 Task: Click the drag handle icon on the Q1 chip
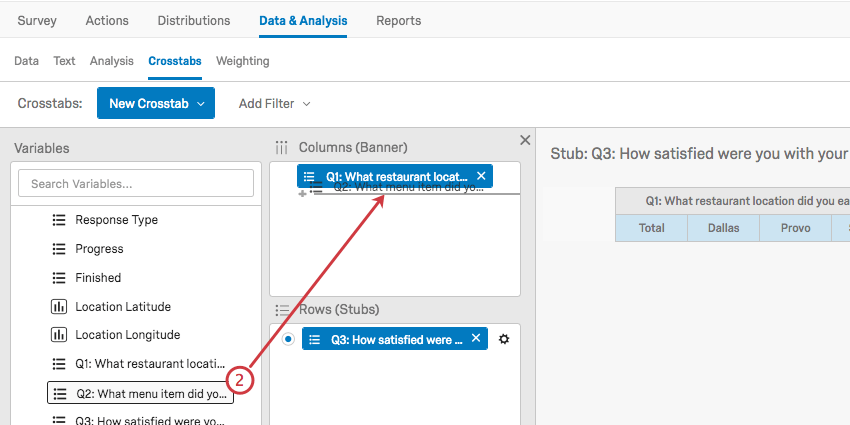coord(309,176)
